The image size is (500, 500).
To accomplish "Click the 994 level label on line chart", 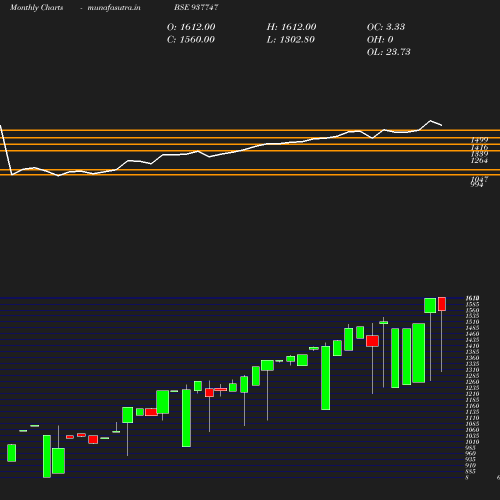I will tap(477, 184).
